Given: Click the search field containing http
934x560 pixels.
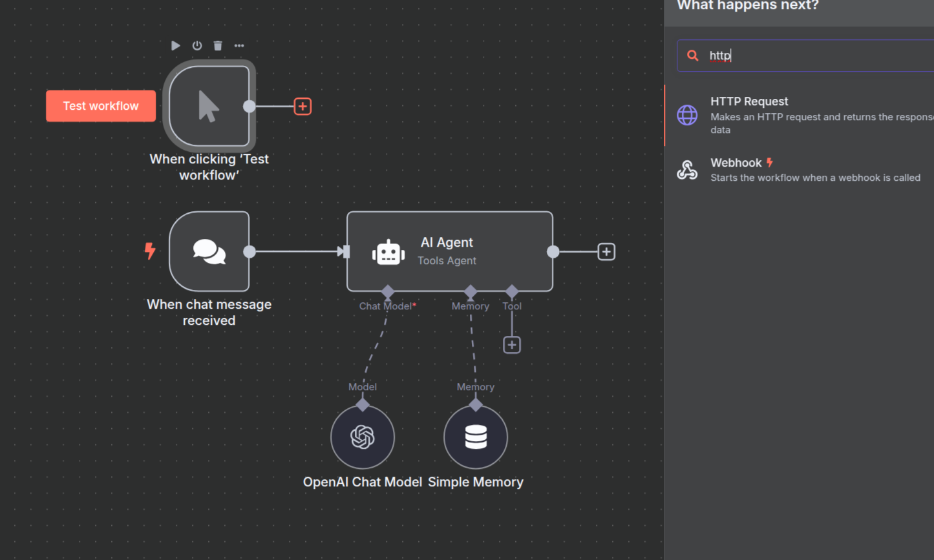Looking at the screenshot, I should [x=814, y=56].
